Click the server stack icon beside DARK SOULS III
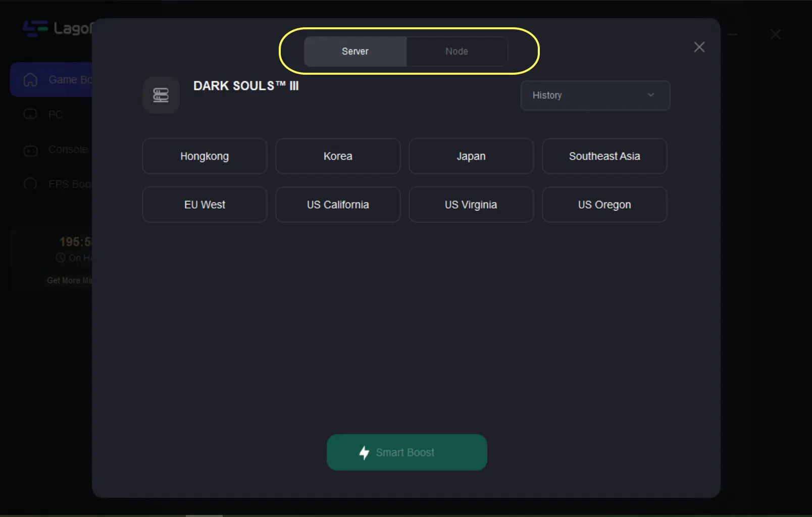Image resolution: width=812 pixels, height=517 pixels. [161, 95]
